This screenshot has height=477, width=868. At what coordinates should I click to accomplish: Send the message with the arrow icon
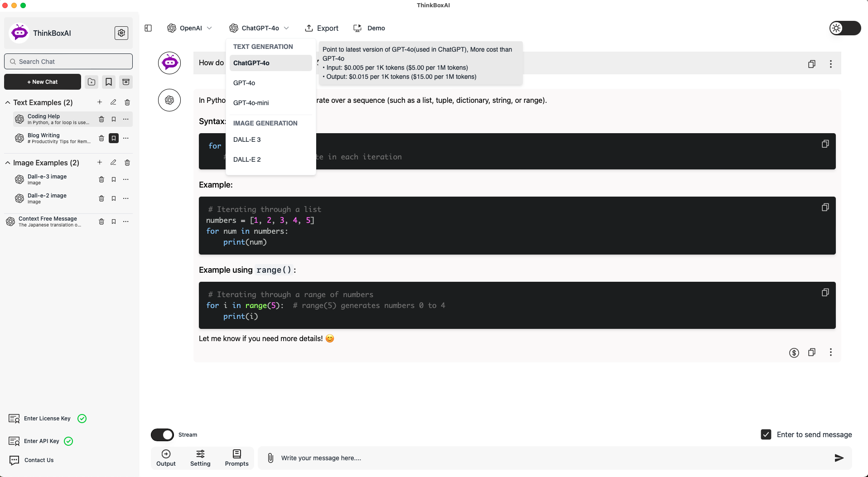click(x=839, y=458)
